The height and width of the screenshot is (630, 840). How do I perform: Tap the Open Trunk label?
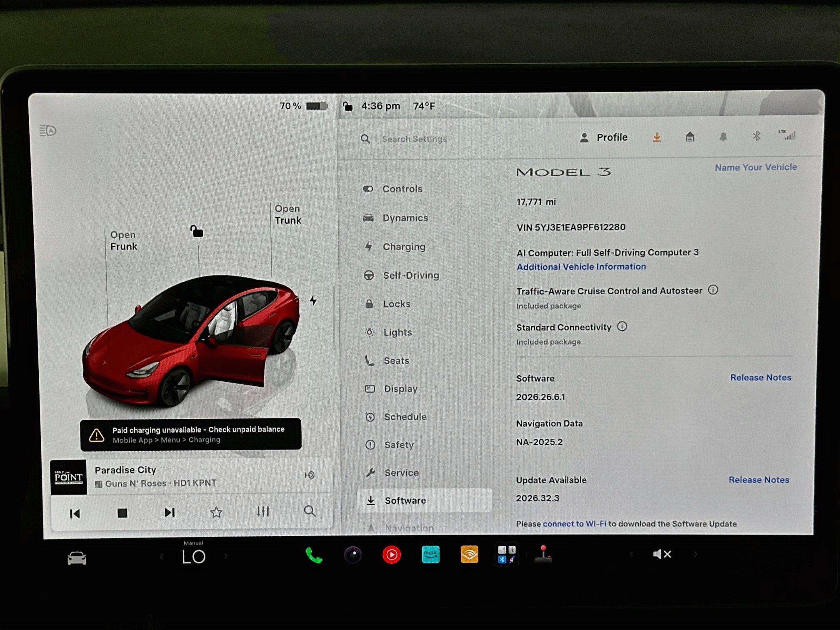click(x=287, y=214)
